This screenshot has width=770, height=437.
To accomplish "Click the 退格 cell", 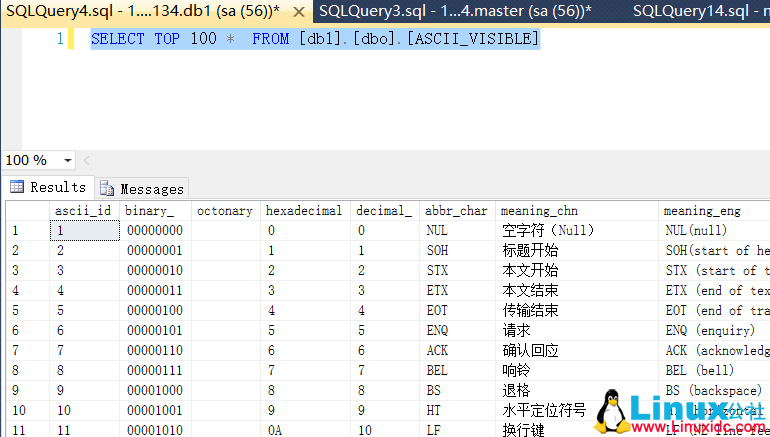I will coord(577,390).
